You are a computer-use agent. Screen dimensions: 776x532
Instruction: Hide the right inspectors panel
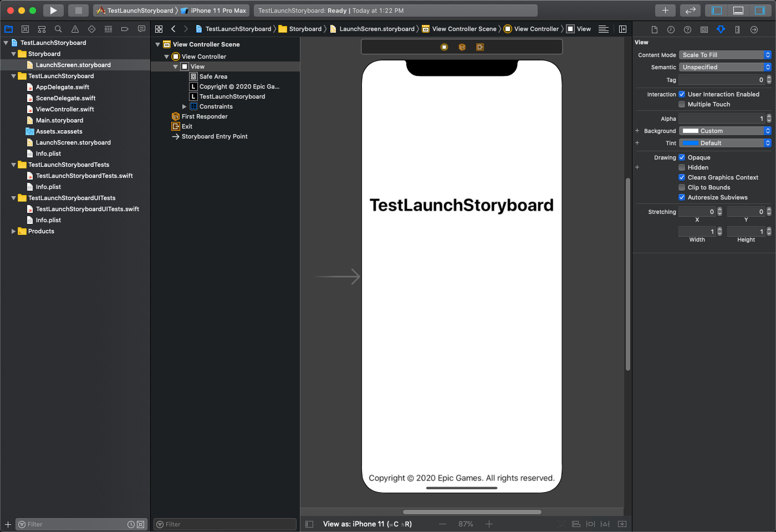pyautogui.click(x=759, y=11)
